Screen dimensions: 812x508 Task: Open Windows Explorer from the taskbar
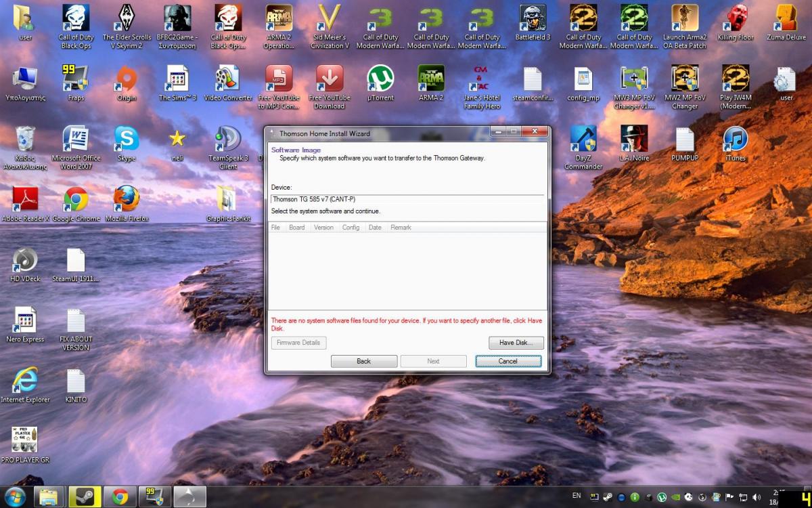click(x=49, y=496)
